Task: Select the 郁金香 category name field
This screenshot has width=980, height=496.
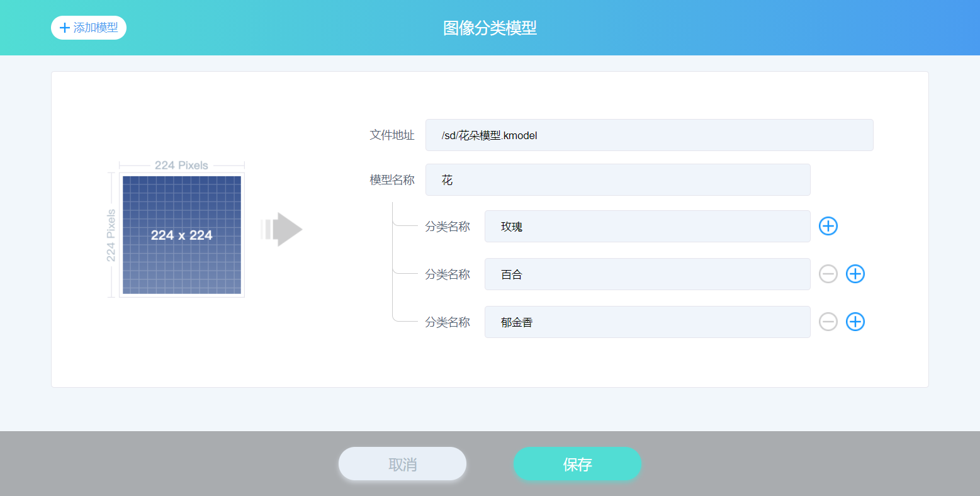Action: tap(647, 322)
